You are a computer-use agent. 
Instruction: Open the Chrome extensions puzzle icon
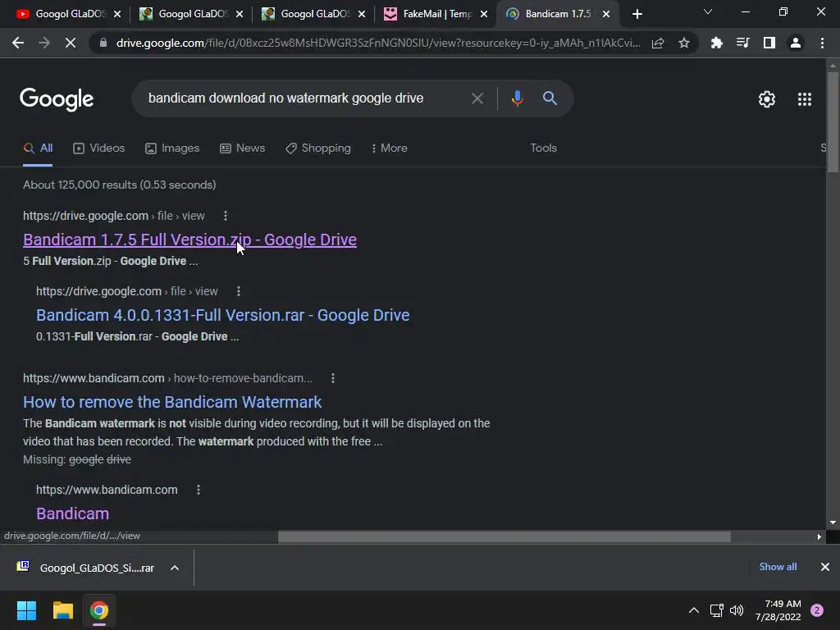pos(716,43)
